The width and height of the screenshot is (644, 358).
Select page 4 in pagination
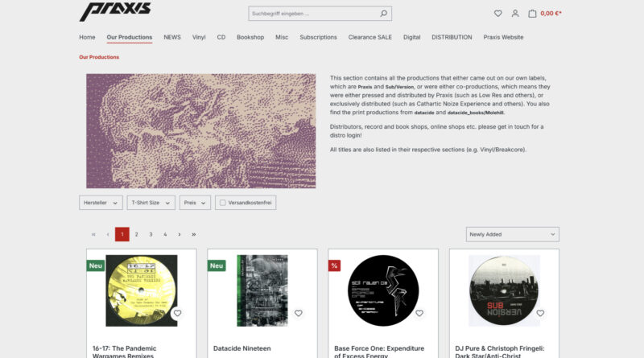(165, 234)
